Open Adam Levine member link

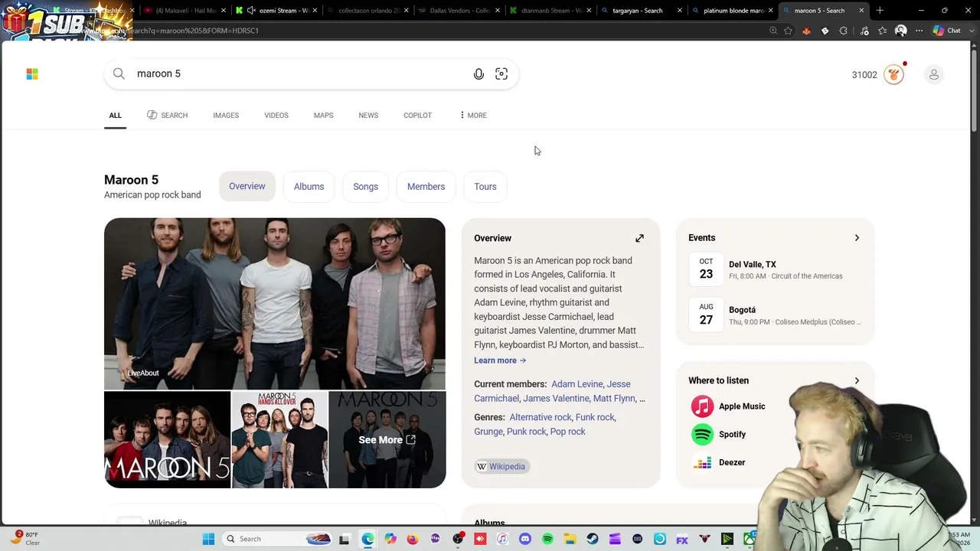(577, 384)
